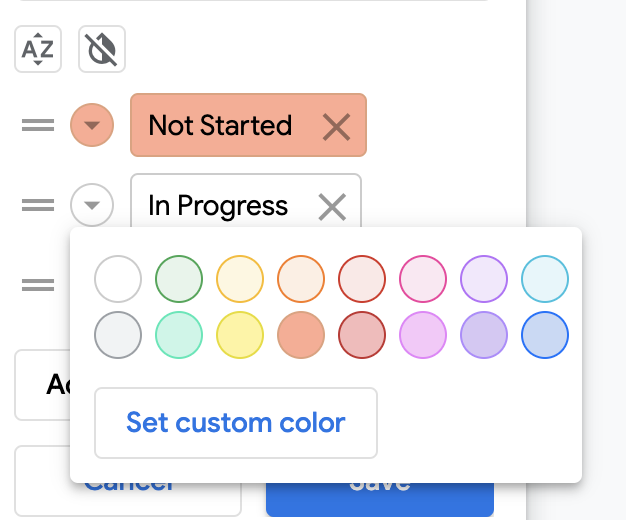Image resolution: width=626 pixels, height=520 pixels.
Task: Click the A-Z sort options icon
Action: (x=38, y=49)
